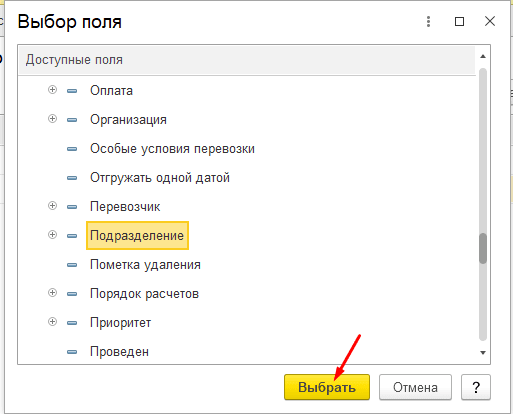Click the scrollbar down arrow
Image resolution: width=513 pixels, height=414 pixels.
click(483, 353)
